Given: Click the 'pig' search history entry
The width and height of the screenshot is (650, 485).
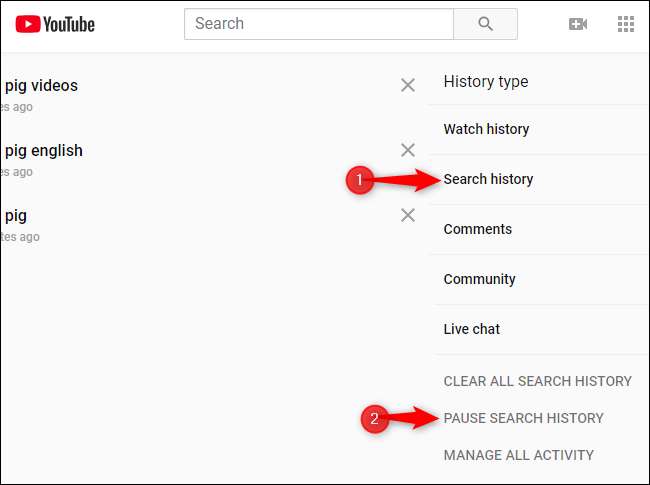Looking at the screenshot, I should (16, 215).
